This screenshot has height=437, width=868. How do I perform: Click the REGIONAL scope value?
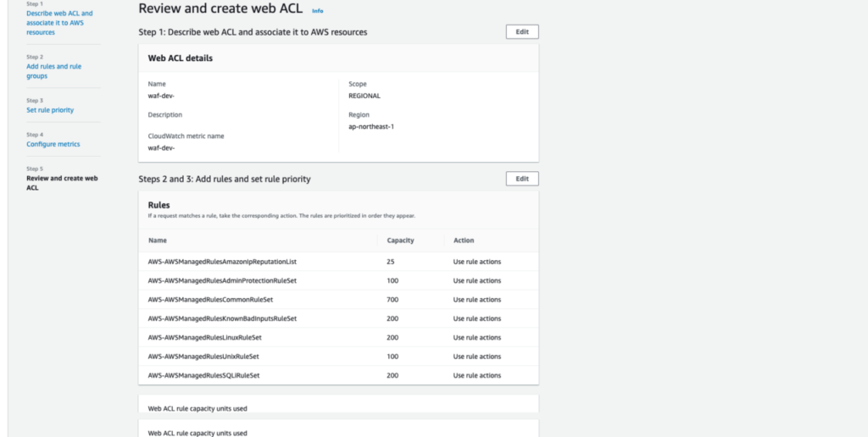(364, 96)
